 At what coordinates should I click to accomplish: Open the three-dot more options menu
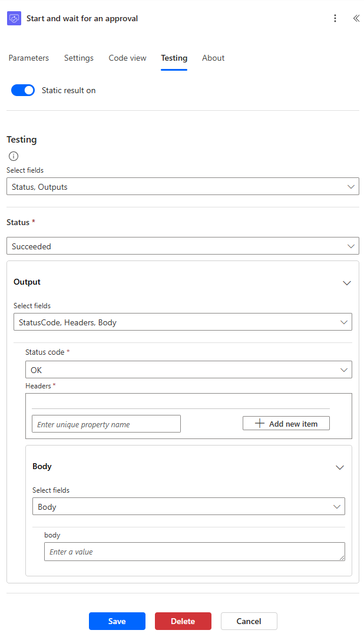tap(335, 18)
